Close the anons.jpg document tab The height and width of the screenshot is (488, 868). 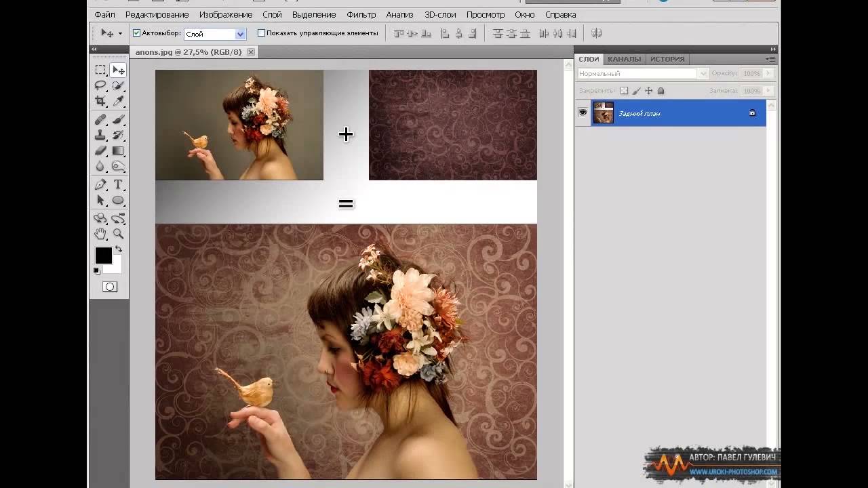pyautogui.click(x=251, y=52)
